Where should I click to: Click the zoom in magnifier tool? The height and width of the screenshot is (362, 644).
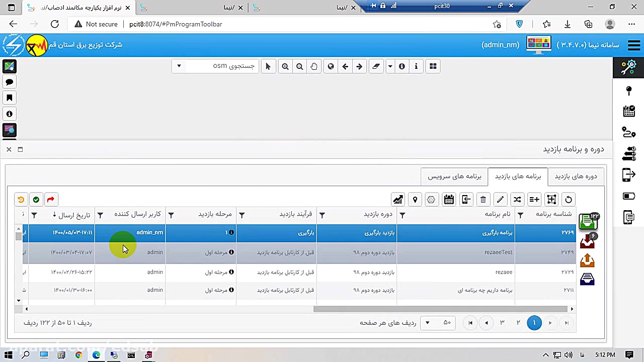pos(285,66)
